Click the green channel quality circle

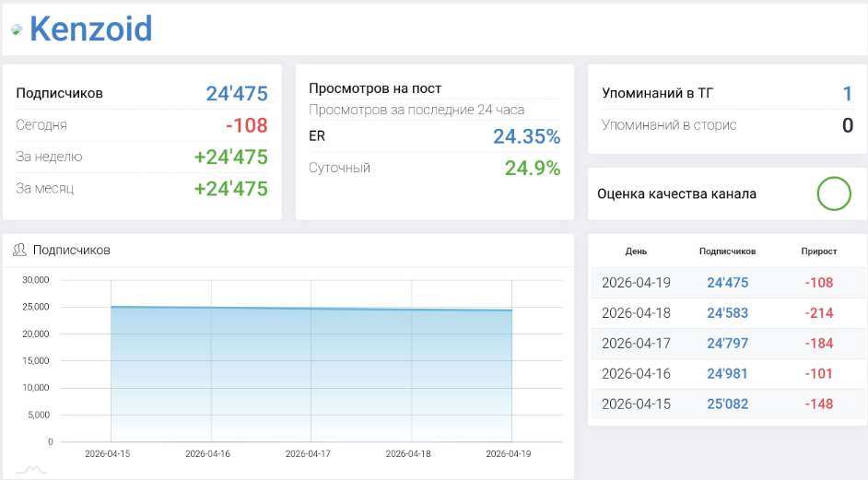click(834, 193)
